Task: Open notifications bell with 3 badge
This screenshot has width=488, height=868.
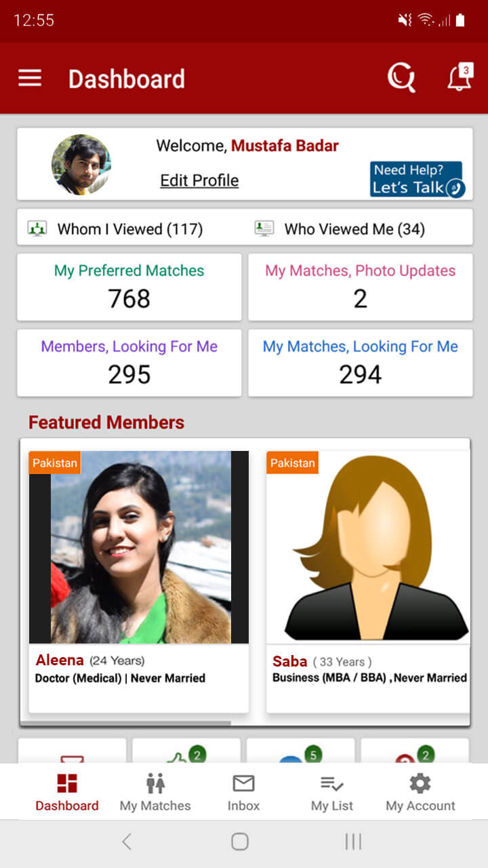Action: tap(460, 78)
